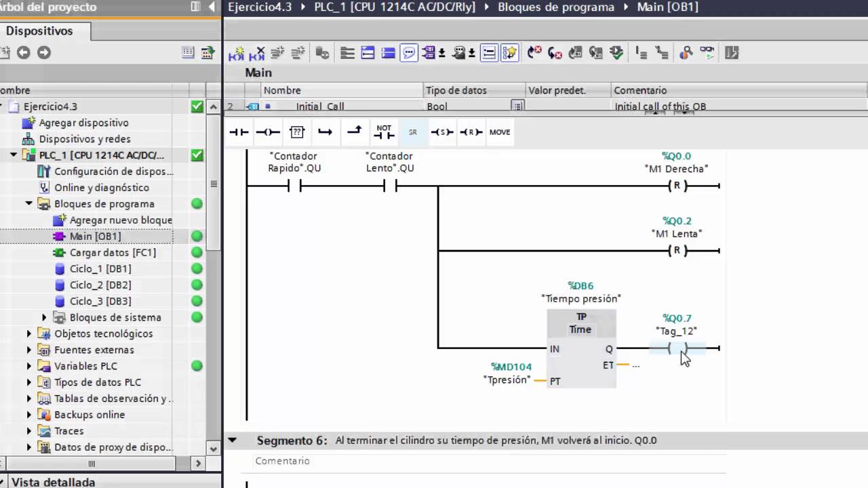Open data type dropdown for Initial_Call
Image resolution: width=868 pixels, height=488 pixels.
click(517, 106)
